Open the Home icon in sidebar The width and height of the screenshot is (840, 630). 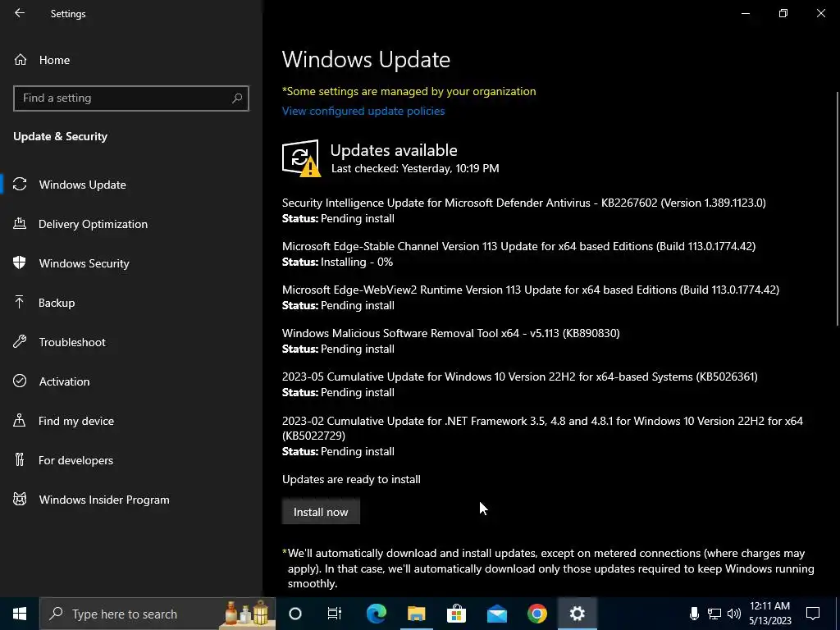click(x=21, y=60)
